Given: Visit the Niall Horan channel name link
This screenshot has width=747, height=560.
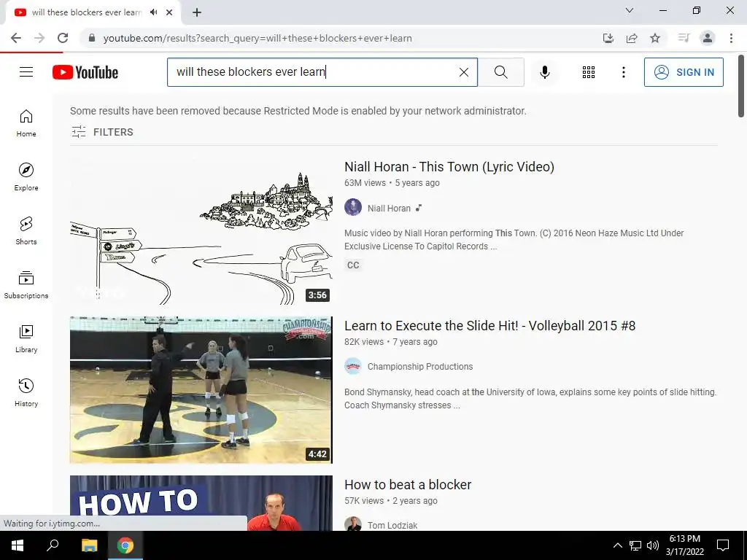Looking at the screenshot, I should (x=389, y=208).
